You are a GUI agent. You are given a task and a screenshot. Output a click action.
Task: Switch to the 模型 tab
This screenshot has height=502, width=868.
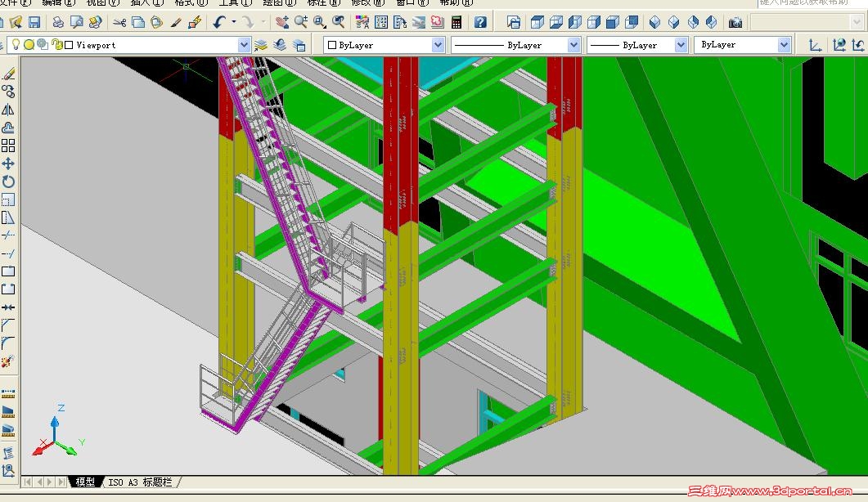(x=85, y=482)
